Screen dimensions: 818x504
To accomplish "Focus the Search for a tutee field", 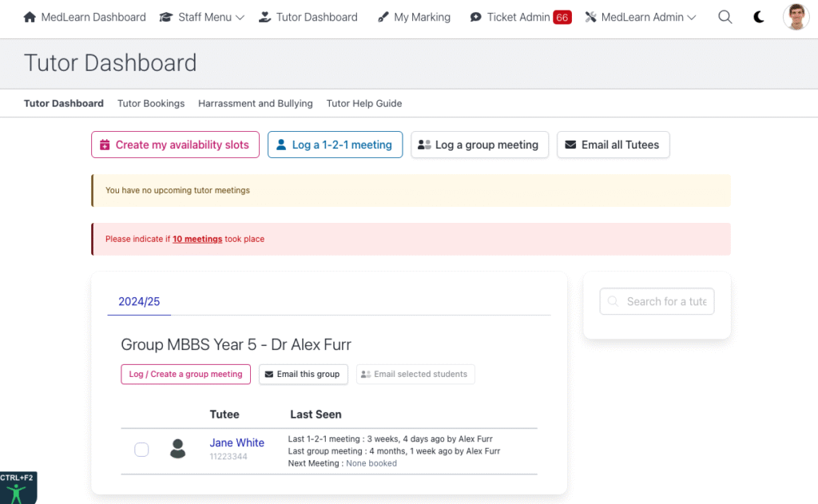I will (x=657, y=302).
